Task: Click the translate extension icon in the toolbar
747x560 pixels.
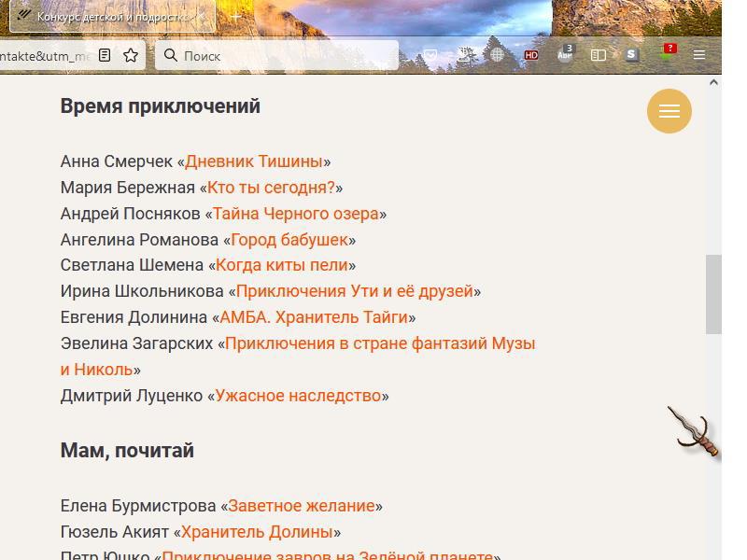Action: tap(465, 55)
